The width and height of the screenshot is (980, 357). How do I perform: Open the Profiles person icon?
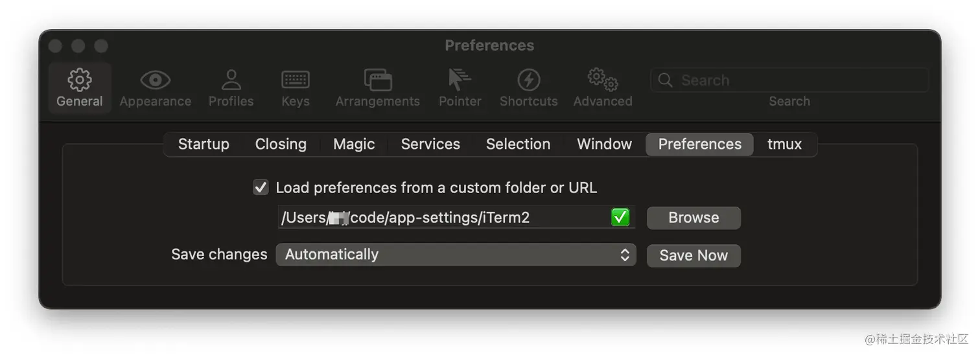click(x=231, y=80)
